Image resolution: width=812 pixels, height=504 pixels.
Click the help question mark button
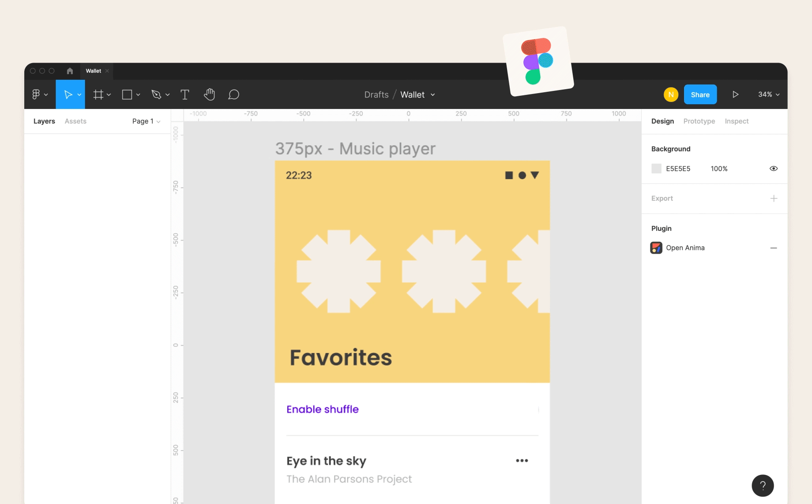[x=762, y=485]
